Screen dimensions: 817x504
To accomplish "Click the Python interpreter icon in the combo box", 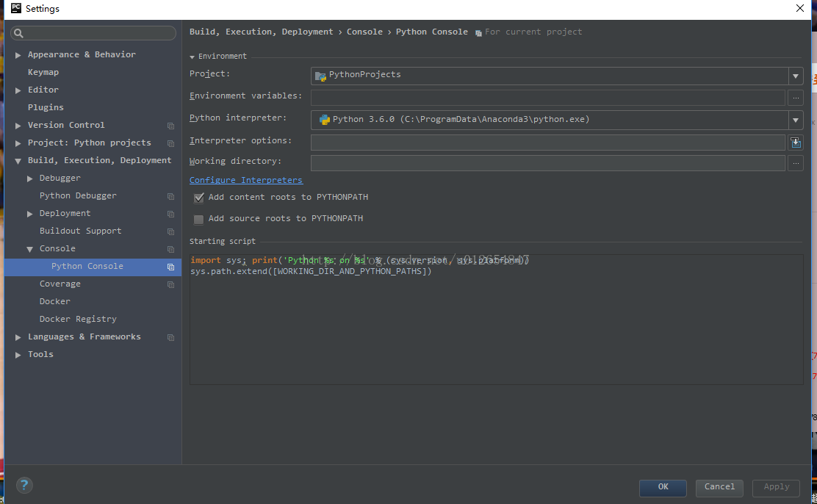I will 325,120.
